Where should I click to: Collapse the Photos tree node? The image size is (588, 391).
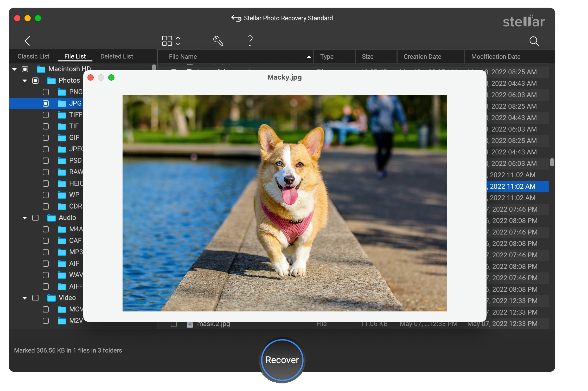click(25, 81)
